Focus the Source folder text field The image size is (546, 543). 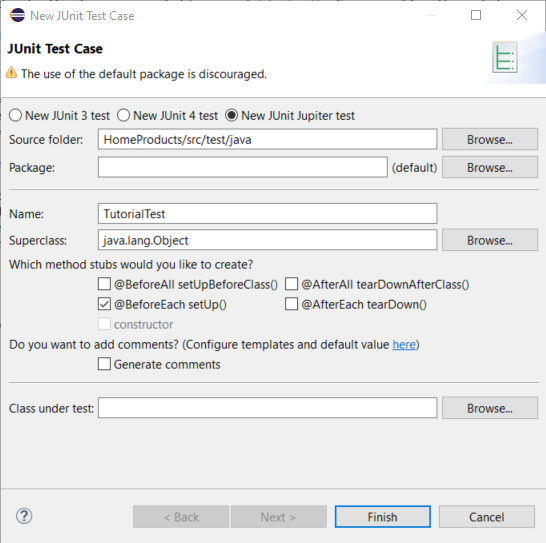267,139
